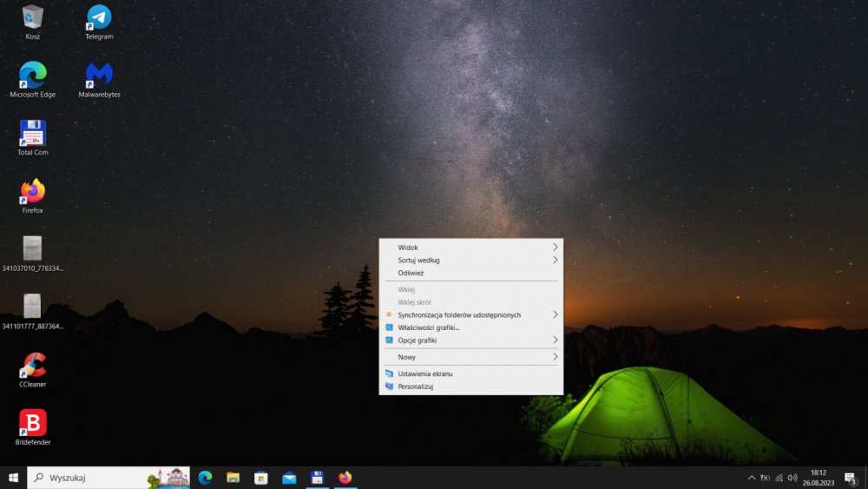The height and width of the screenshot is (489, 868).
Task: Click the Wyszukaj search box
Action: click(x=95, y=478)
